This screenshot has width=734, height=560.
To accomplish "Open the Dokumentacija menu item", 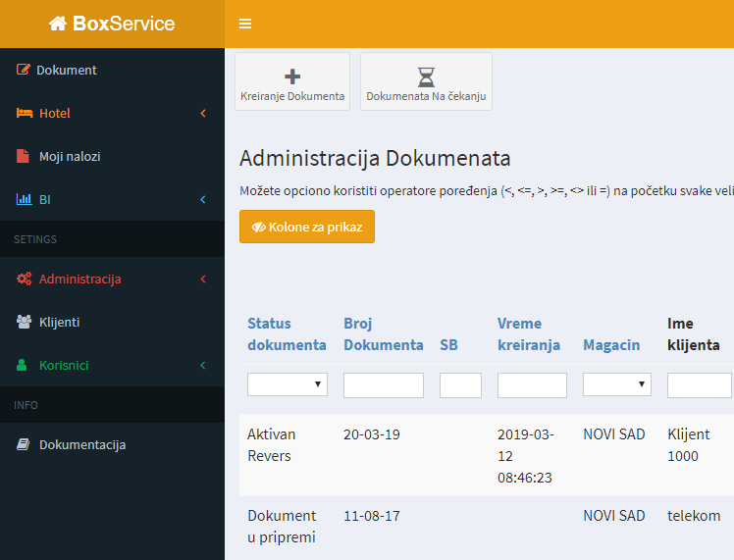I will point(112,444).
